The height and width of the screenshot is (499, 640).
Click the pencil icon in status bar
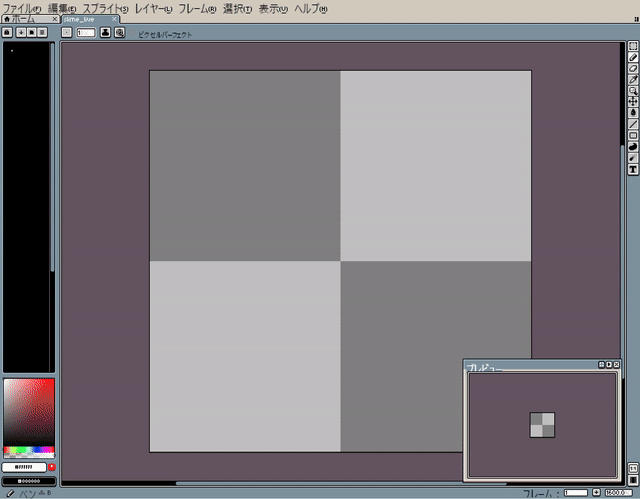coord(11,494)
